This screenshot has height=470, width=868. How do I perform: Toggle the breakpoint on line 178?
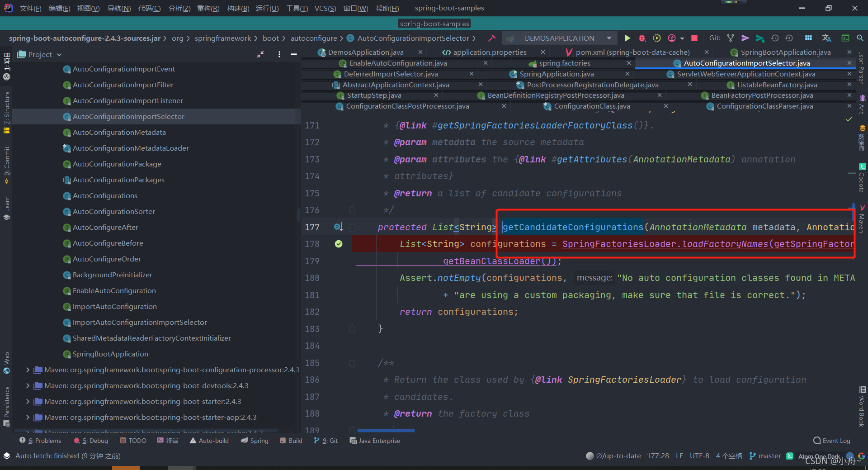(x=339, y=244)
